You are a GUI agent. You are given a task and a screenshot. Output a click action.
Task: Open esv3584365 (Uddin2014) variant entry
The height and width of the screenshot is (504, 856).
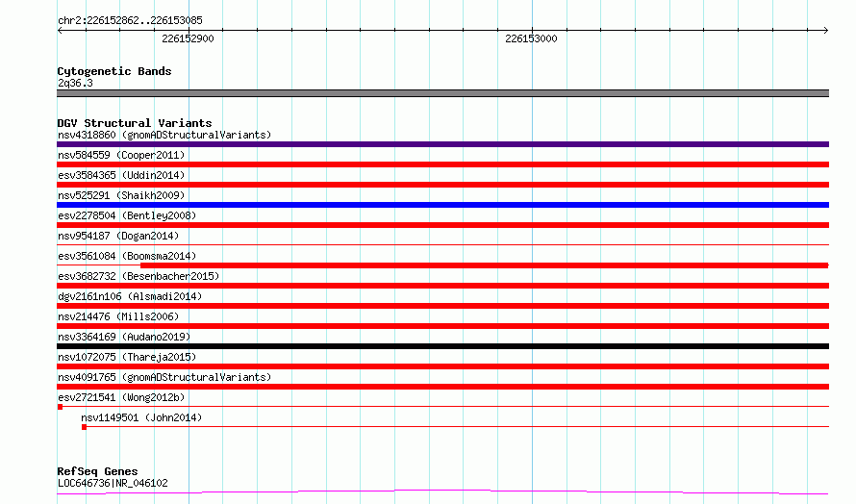[x=121, y=175]
